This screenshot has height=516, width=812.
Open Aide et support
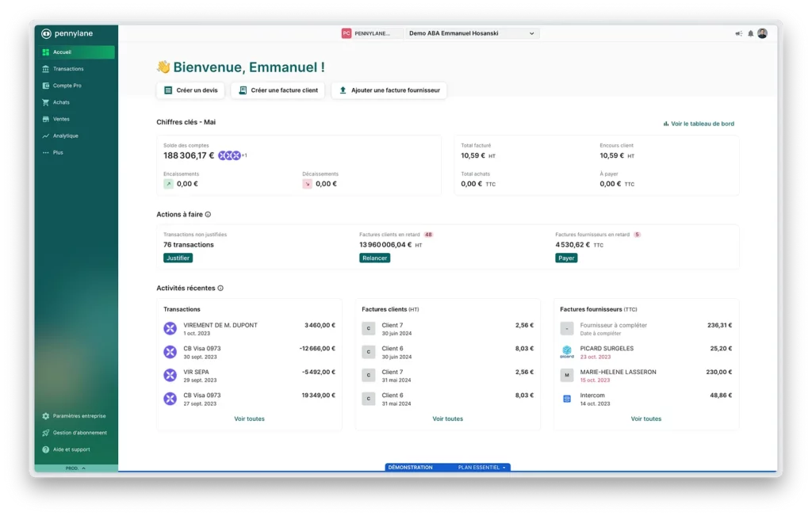[x=76, y=449]
